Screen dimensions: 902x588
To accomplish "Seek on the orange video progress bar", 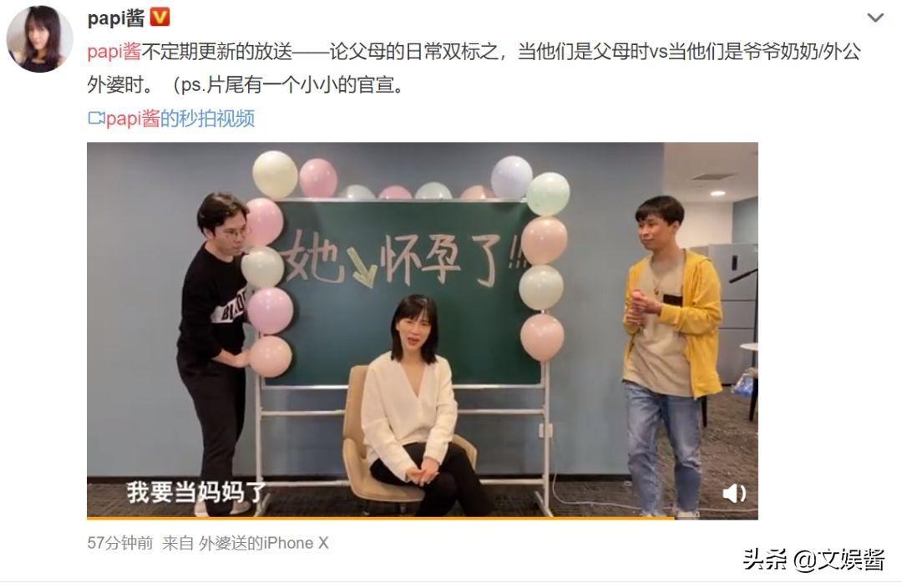I will (x=380, y=518).
